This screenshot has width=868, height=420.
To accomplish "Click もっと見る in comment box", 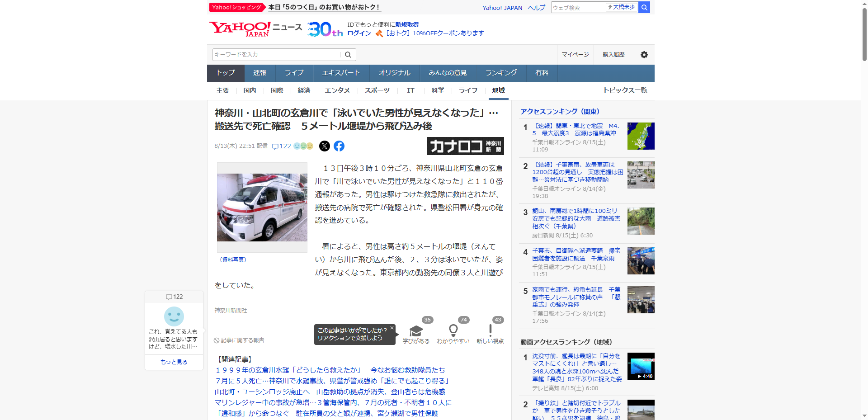I will (174, 362).
